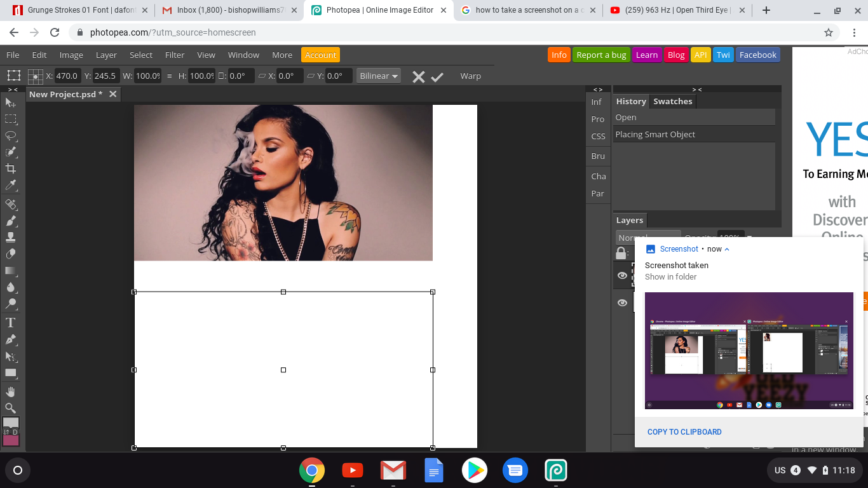The width and height of the screenshot is (868, 488).
Task: Open the screenshot preview thumbnail
Action: (749, 351)
